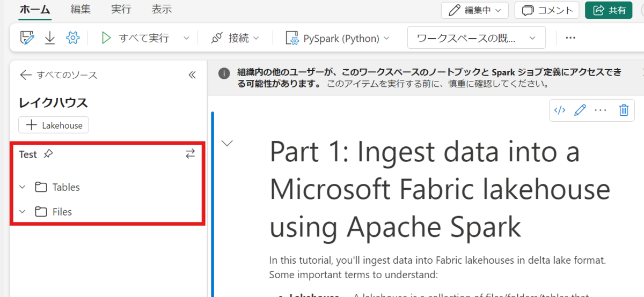Expand the Files folder chevron
Screen dimensions: 644x297
click(x=23, y=212)
